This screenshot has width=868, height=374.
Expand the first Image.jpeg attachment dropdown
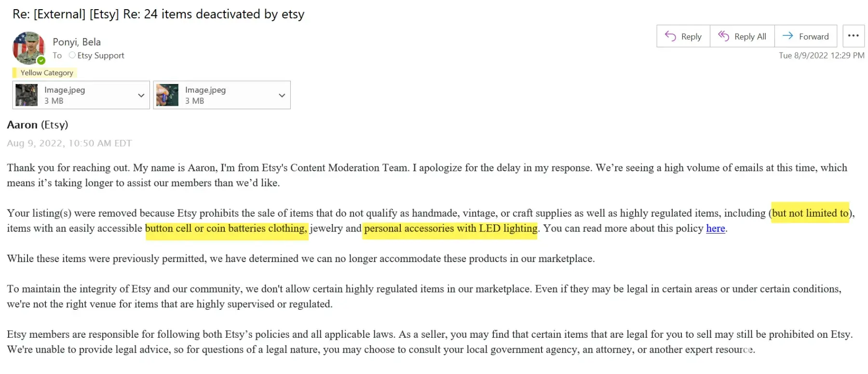click(141, 96)
